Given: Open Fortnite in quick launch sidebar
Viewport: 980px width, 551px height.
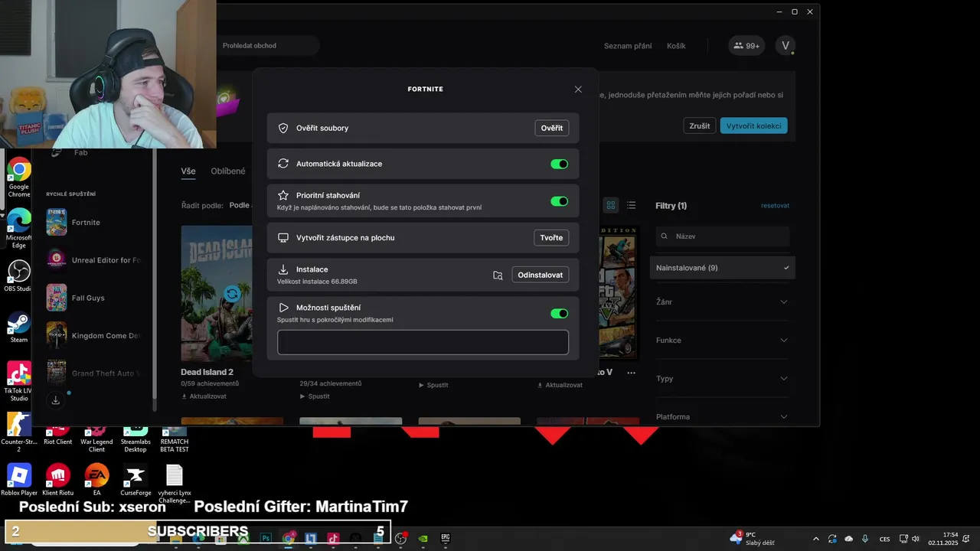Looking at the screenshot, I should (94, 222).
